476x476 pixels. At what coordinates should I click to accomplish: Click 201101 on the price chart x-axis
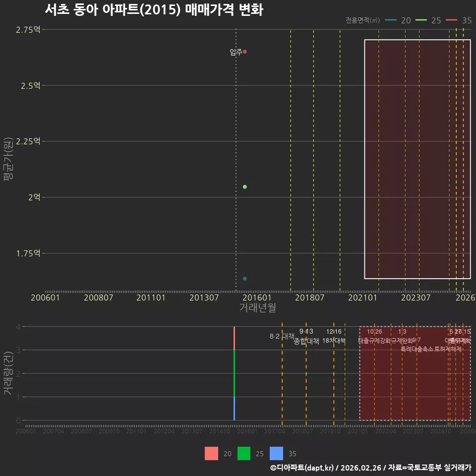pos(151,297)
